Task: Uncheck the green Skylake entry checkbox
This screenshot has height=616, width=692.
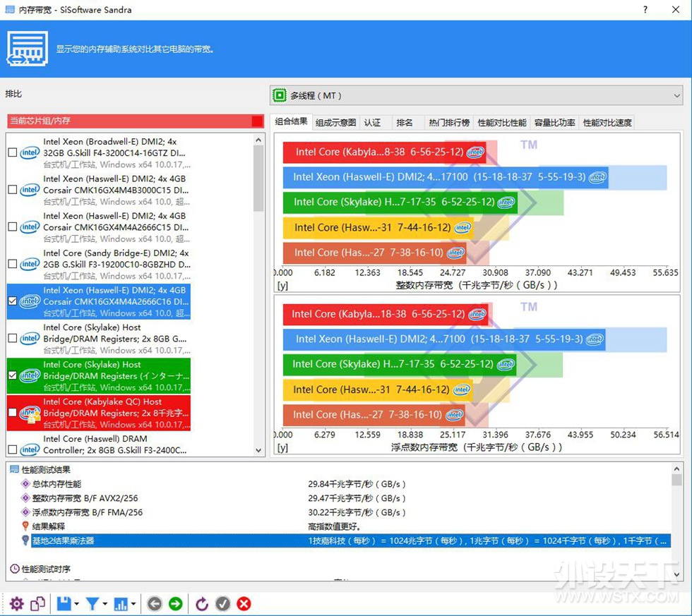Action: (13, 375)
